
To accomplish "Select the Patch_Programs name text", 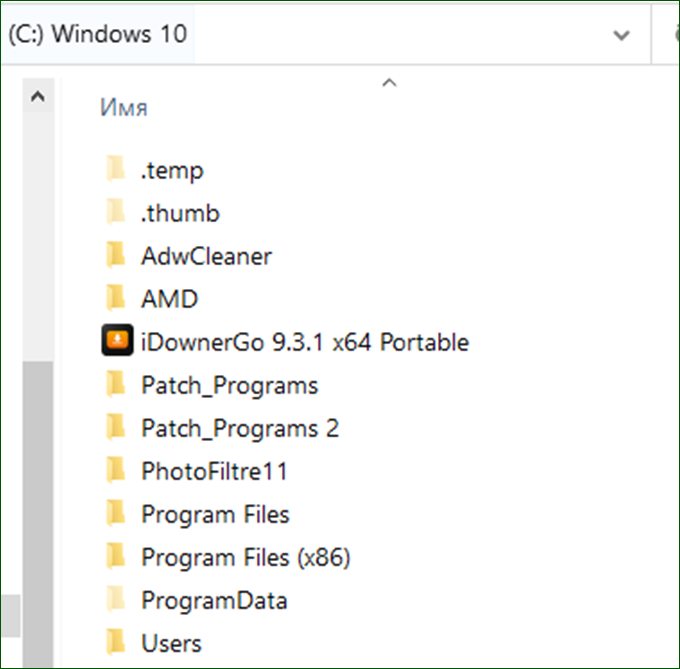I will 230,385.
